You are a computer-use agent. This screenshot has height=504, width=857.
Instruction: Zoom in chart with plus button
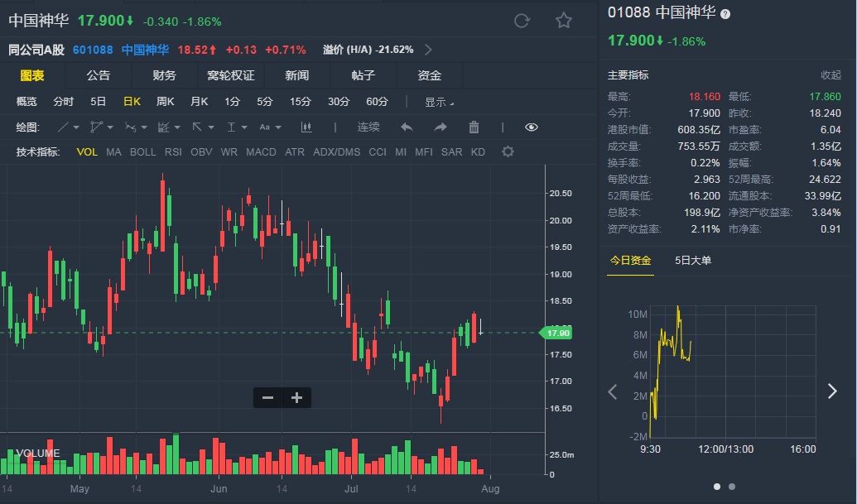[x=296, y=398]
